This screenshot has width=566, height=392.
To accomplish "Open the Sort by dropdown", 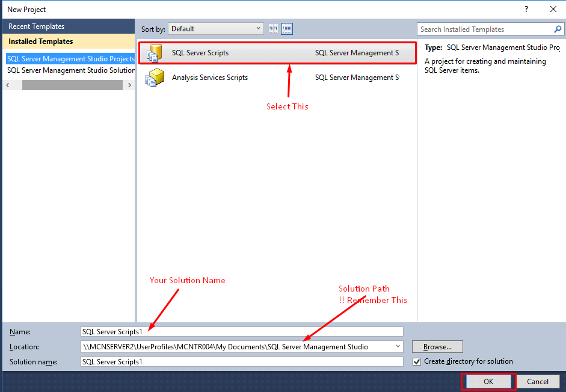I will [x=215, y=28].
